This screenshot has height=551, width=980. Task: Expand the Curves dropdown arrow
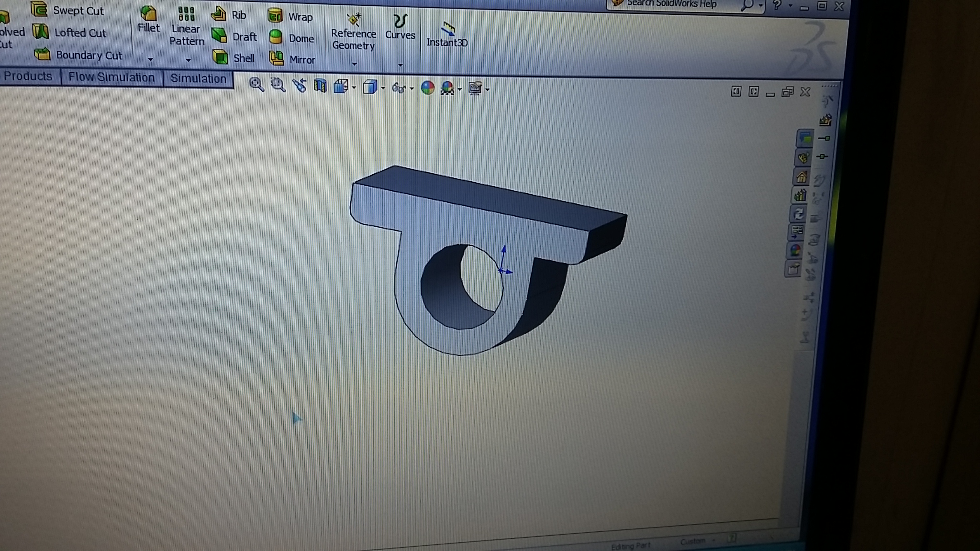coord(400,65)
